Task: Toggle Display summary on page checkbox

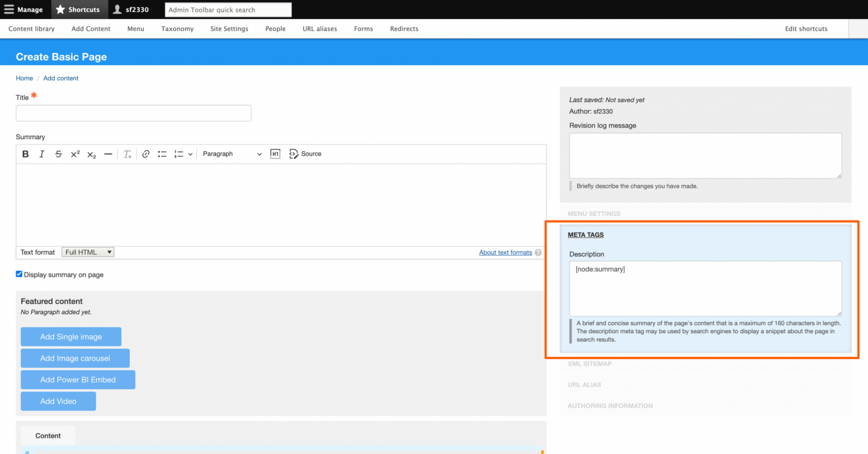Action: 19,274
